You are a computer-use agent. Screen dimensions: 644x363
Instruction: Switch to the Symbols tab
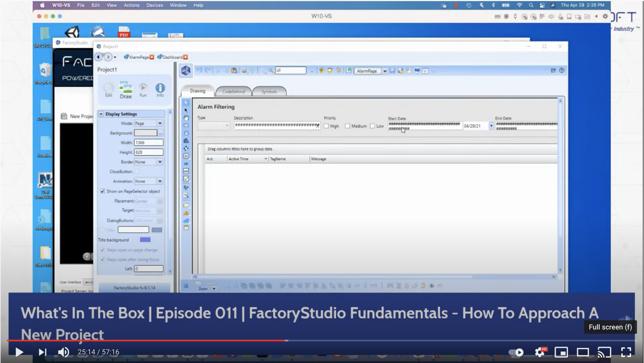point(269,91)
